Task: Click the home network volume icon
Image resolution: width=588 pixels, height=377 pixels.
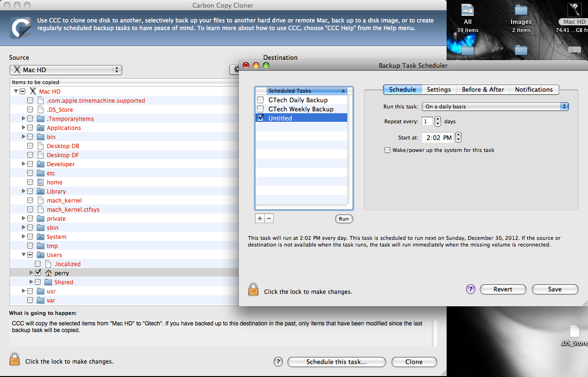Action: (x=41, y=183)
